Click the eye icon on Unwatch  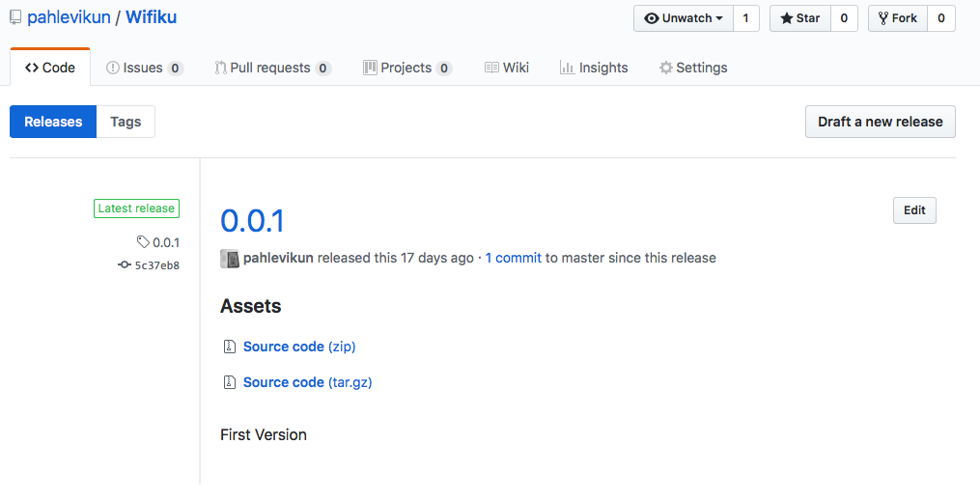(x=652, y=18)
